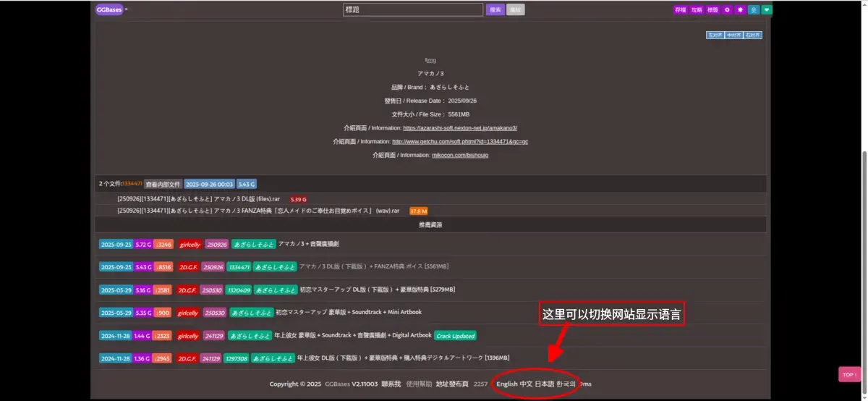Click the 1297308 ID tag
The image size is (868, 401).
[236, 358]
